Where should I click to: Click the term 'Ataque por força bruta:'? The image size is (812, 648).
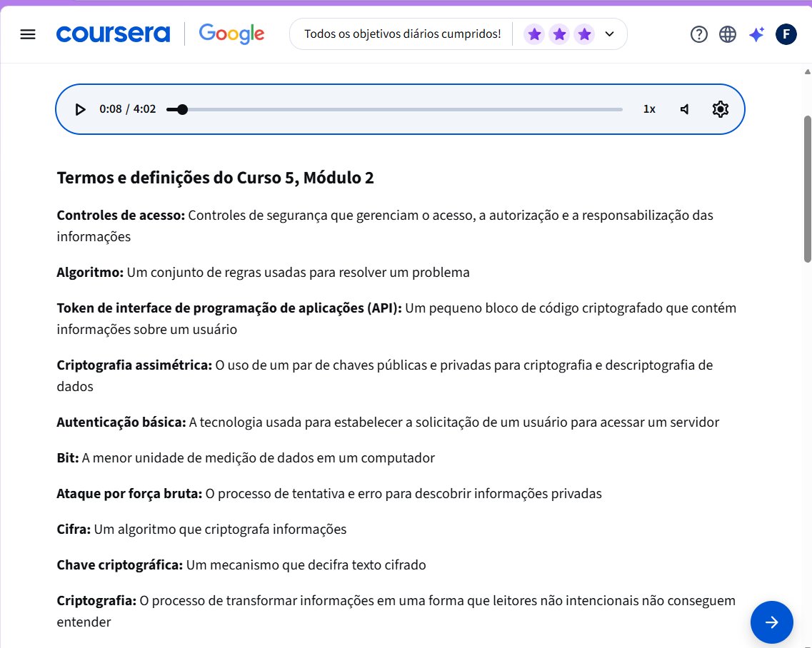click(x=129, y=494)
